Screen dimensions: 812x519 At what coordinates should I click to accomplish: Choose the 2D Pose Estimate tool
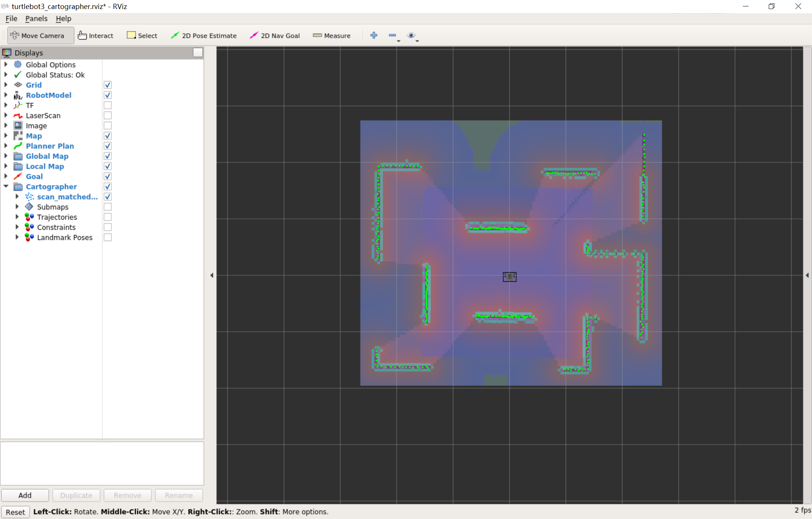[204, 36]
